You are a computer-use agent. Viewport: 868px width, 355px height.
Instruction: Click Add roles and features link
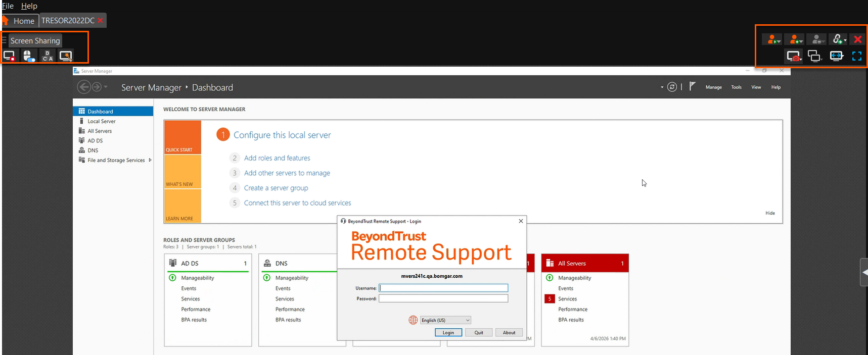click(277, 158)
